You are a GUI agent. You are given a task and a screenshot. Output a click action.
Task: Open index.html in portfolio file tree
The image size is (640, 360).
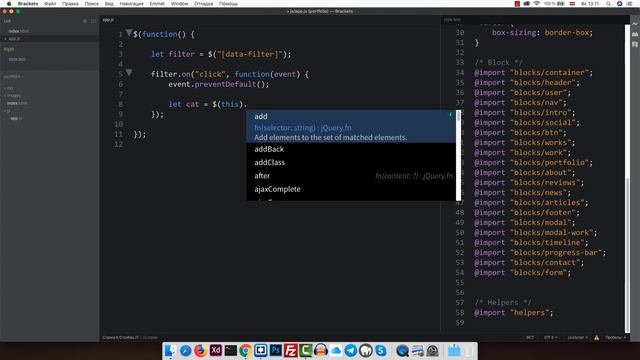(17, 103)
